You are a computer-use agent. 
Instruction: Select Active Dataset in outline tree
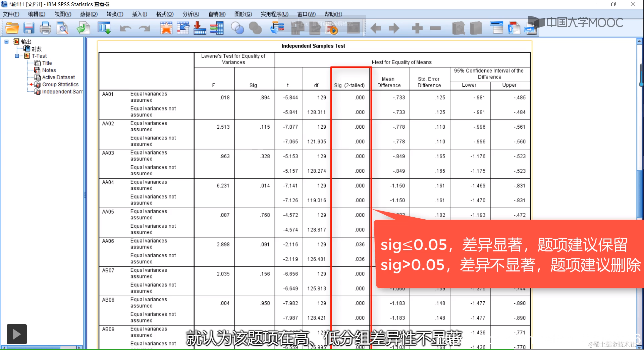tap(58, 77)
